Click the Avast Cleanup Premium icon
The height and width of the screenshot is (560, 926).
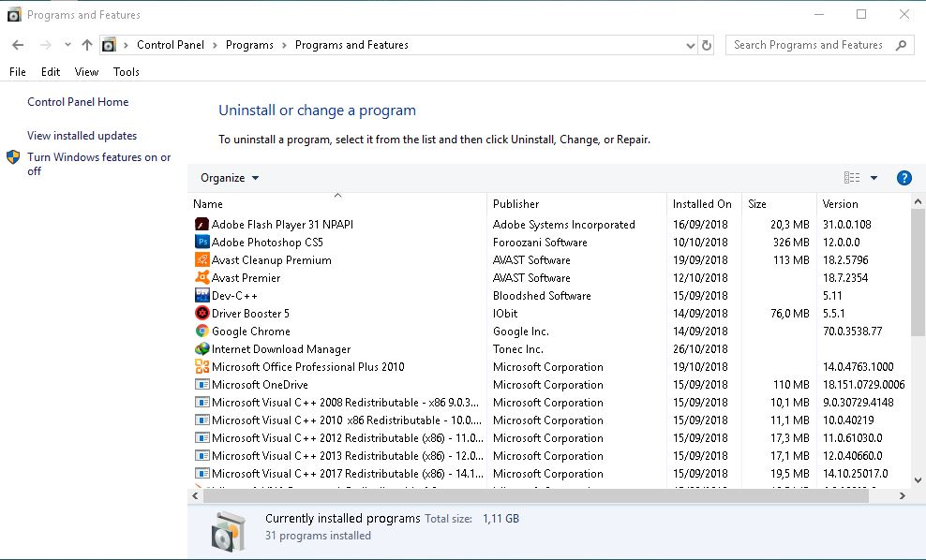coord(202,259)
